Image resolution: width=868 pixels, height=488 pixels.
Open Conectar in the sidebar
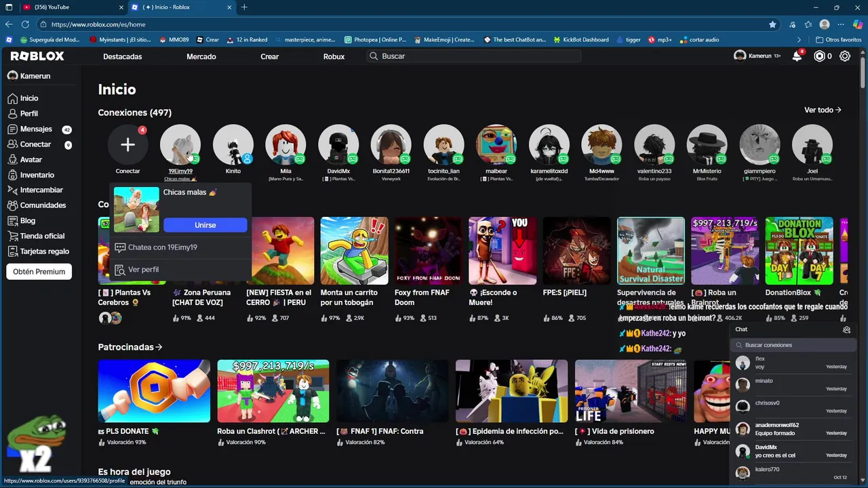point(35,144)
